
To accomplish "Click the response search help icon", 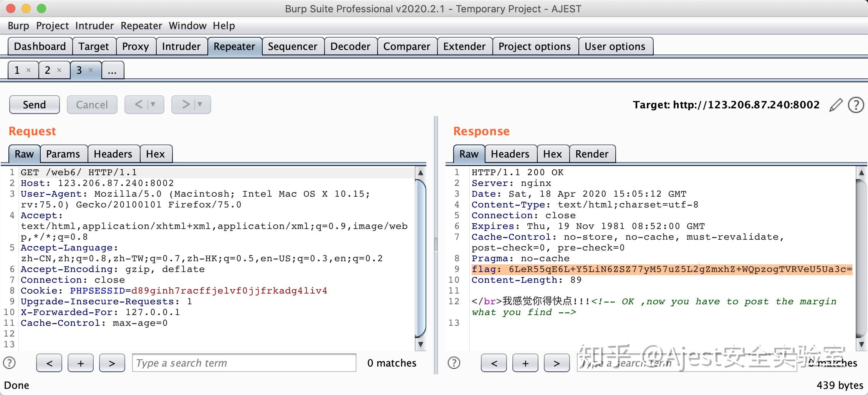I will click(x=454, y=363).
